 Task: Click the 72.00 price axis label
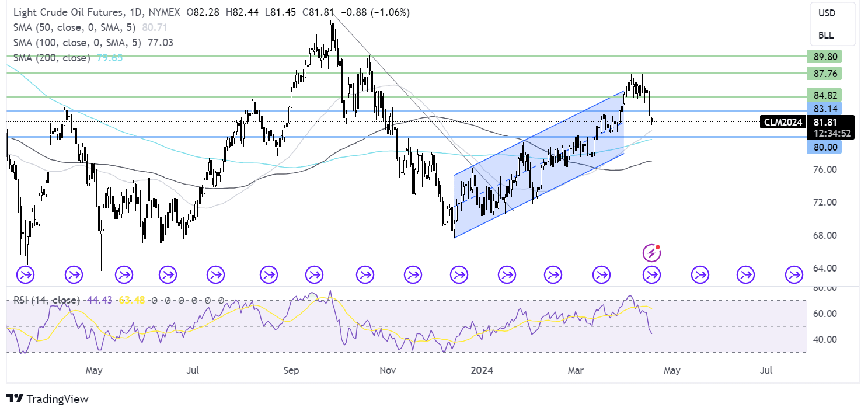tap(825, 202)
